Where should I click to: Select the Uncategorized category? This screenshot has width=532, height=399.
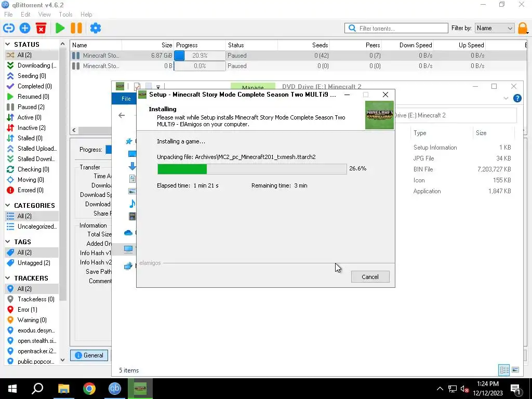click(32, 227)
